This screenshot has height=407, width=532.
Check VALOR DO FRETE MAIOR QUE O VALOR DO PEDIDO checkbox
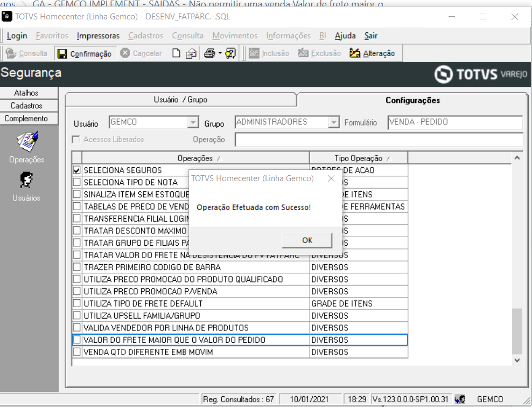[x=77, y=340]
